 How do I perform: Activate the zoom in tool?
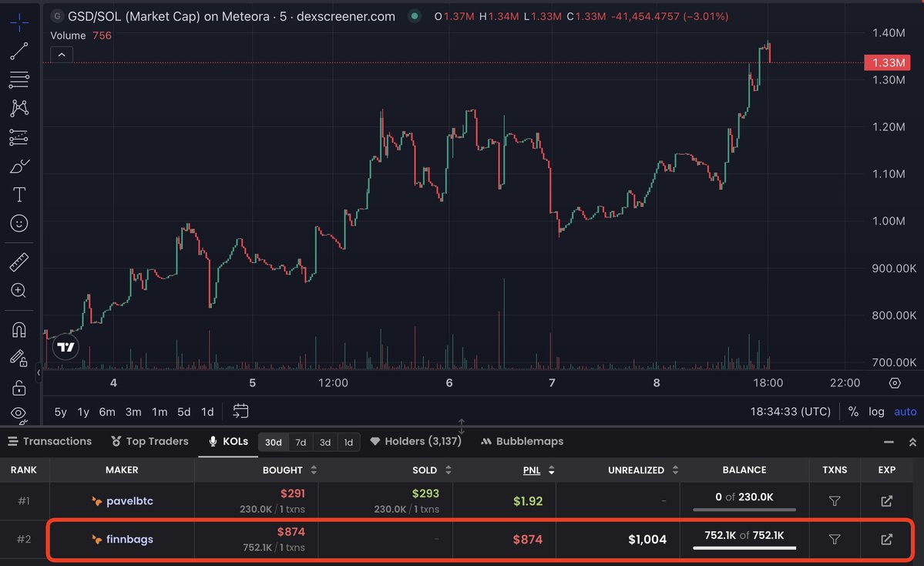(18, 290)
